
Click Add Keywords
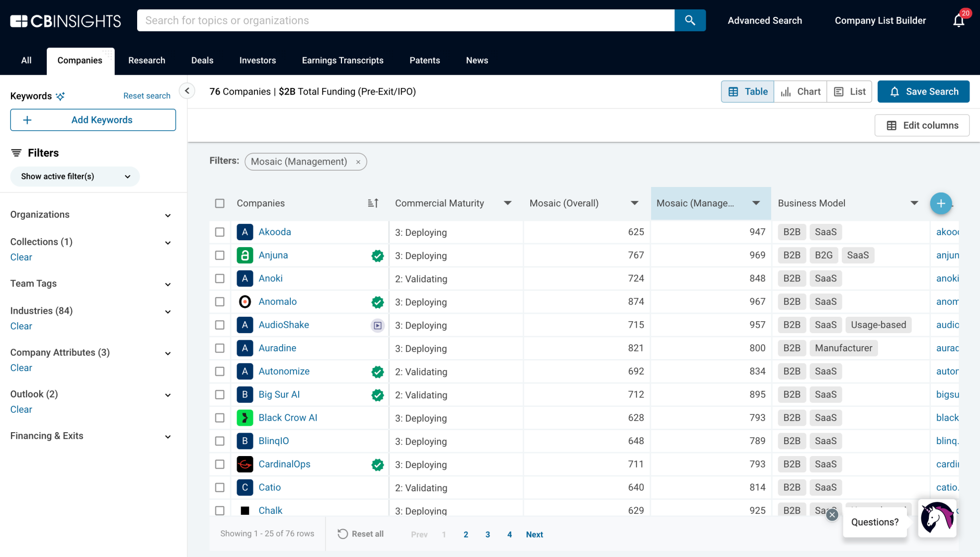pos(93,120)
